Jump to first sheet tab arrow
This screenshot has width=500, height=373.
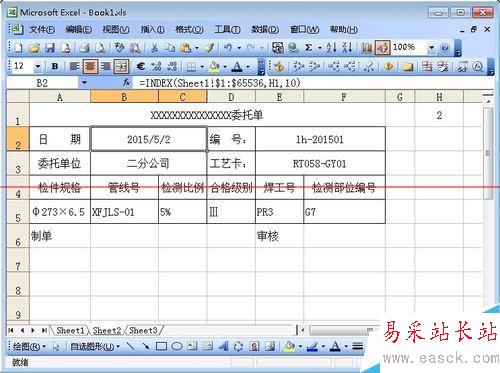pyautogui.click(x=11, y=330)
